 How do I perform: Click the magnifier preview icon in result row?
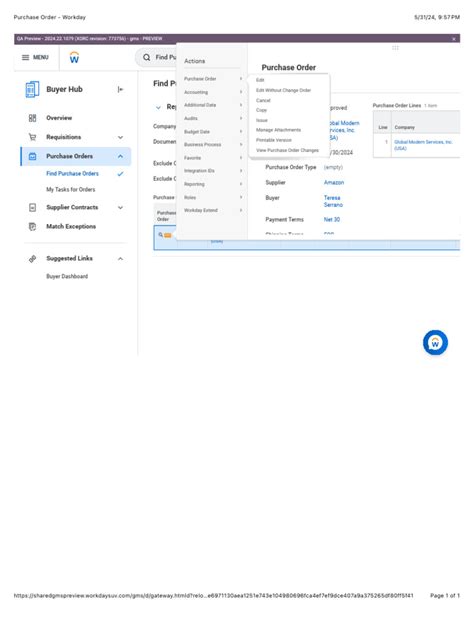click(x=160, y=235)
